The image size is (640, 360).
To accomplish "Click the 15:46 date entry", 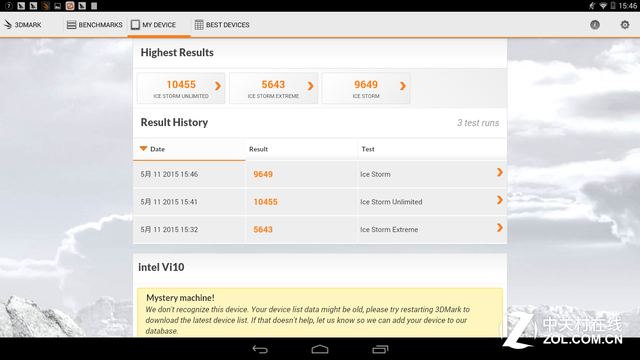I will [x=169, y=174].
